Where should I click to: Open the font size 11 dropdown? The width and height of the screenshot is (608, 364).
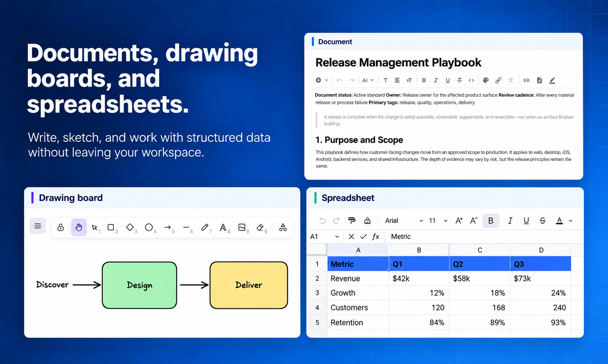[x=438, y=221]
